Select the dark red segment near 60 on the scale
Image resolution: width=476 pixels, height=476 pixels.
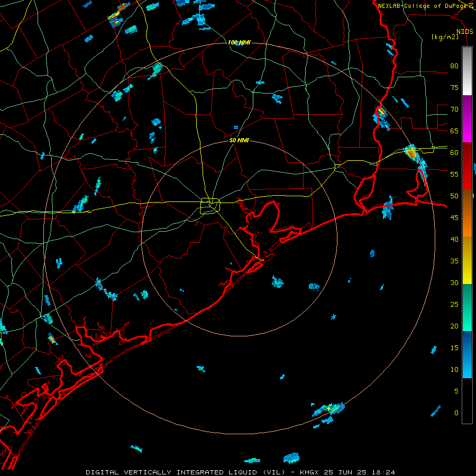pos(467,153)
